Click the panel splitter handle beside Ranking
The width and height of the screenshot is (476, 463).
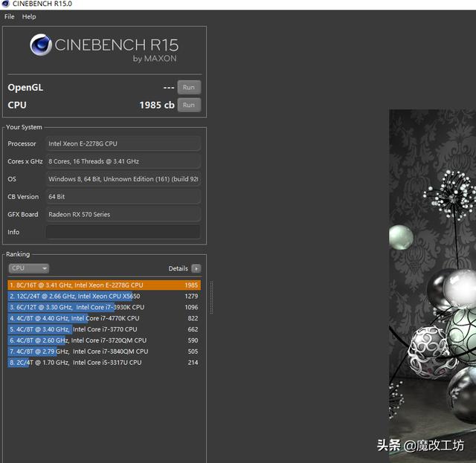tap(211, 297)
